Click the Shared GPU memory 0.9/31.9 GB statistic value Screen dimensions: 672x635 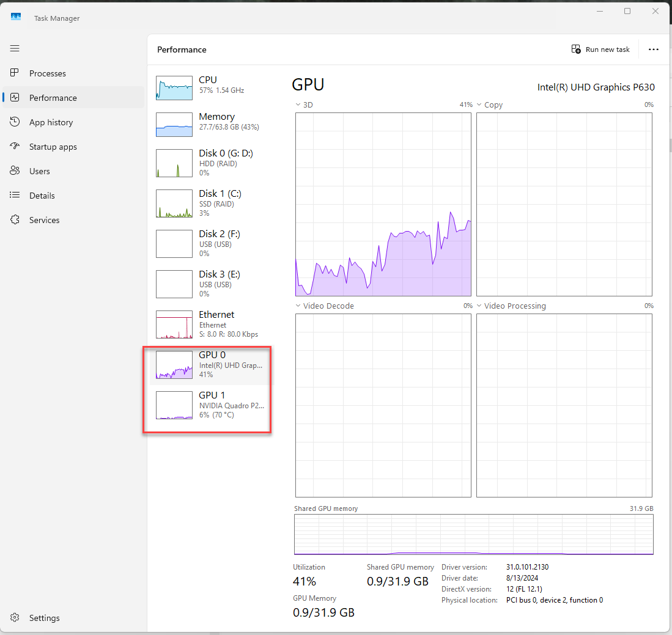coord(397,581)
